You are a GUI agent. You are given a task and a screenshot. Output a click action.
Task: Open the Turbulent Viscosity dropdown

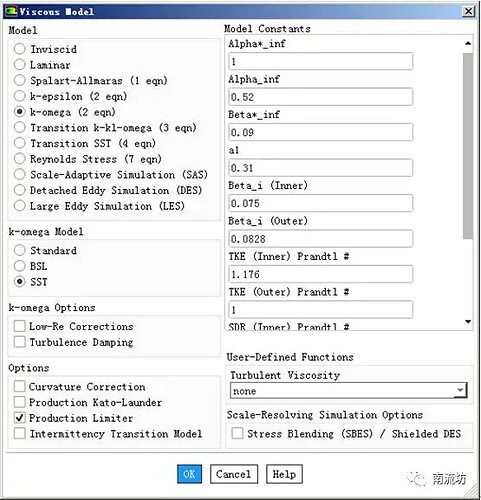(x=348, y=391)
